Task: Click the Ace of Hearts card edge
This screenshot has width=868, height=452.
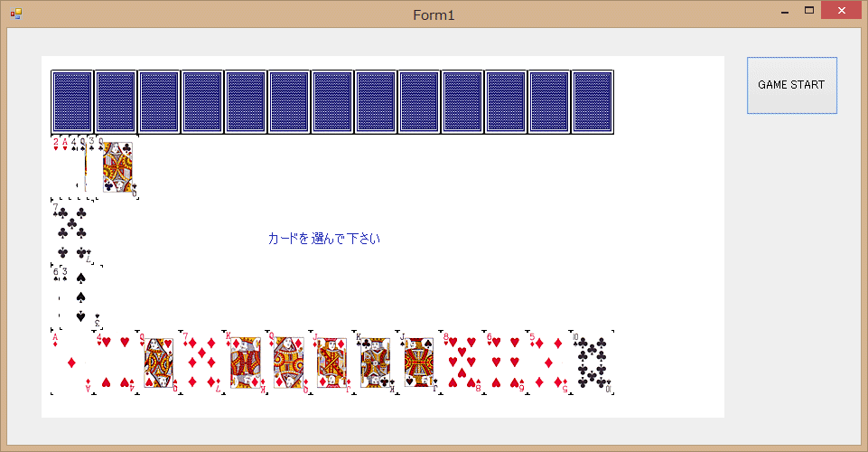Action: pos(65,166)
